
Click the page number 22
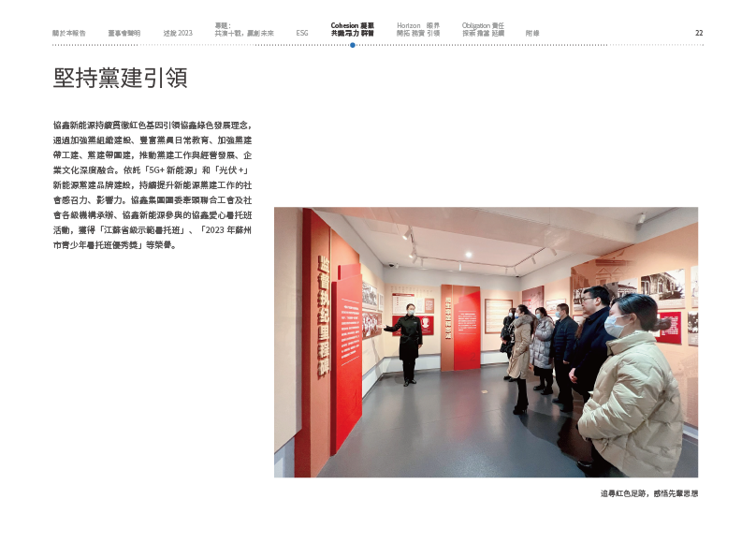coord(698,33)
